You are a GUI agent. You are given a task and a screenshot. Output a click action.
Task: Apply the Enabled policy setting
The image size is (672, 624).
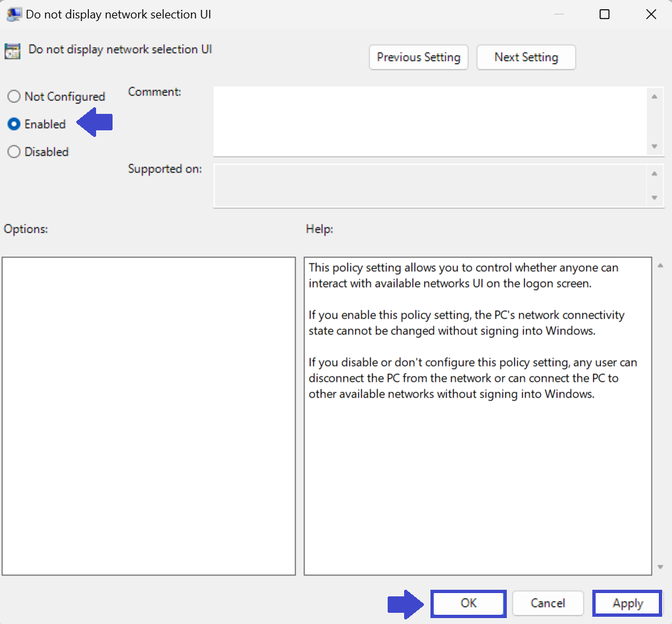coord(627,603)
